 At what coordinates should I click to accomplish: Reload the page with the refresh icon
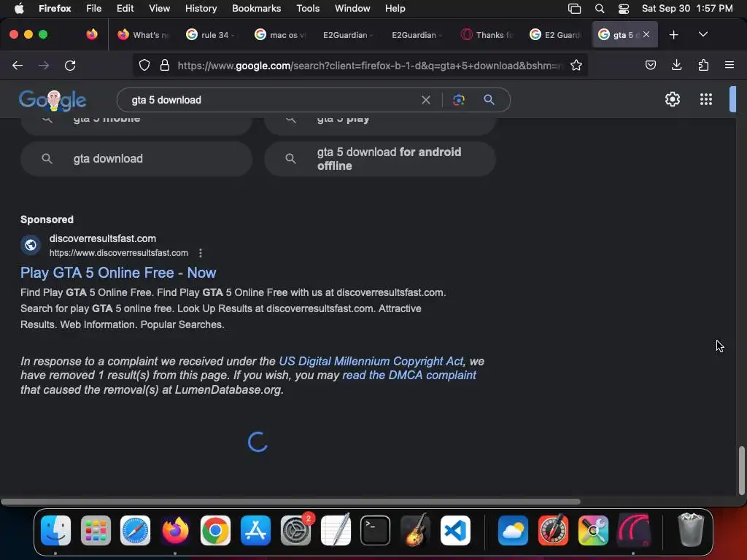70,65
